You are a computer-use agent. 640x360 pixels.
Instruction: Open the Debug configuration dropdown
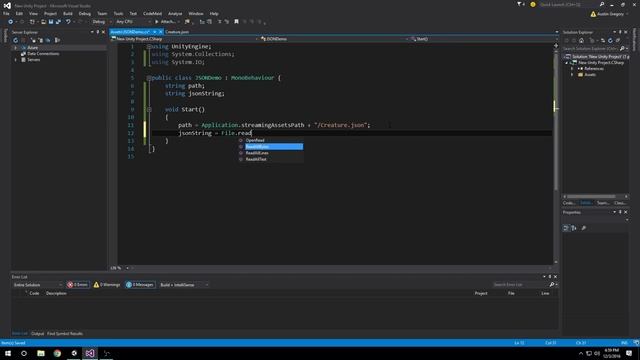(102, 22)
